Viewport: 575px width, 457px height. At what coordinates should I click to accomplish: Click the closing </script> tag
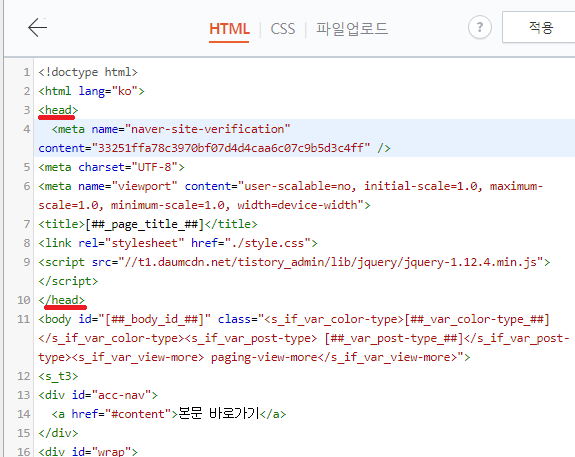point(68,281)
